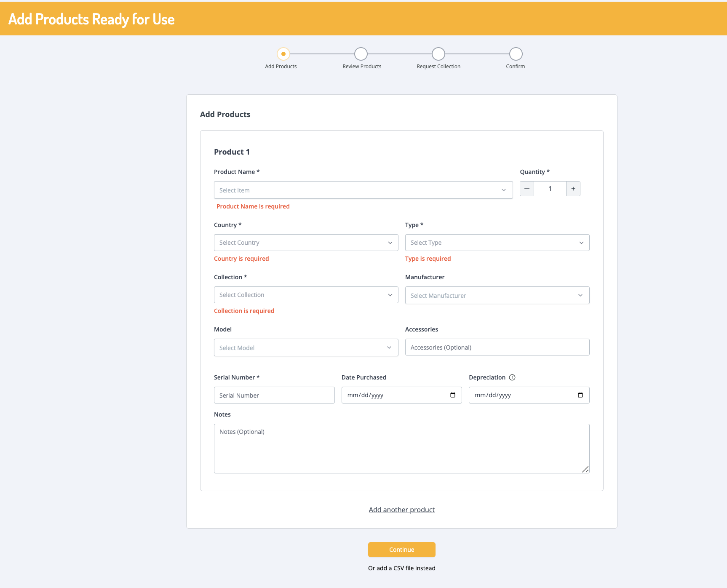727x588 pixels.
Task: Expand the Select Country dropdown
Action: coord(306,243)
